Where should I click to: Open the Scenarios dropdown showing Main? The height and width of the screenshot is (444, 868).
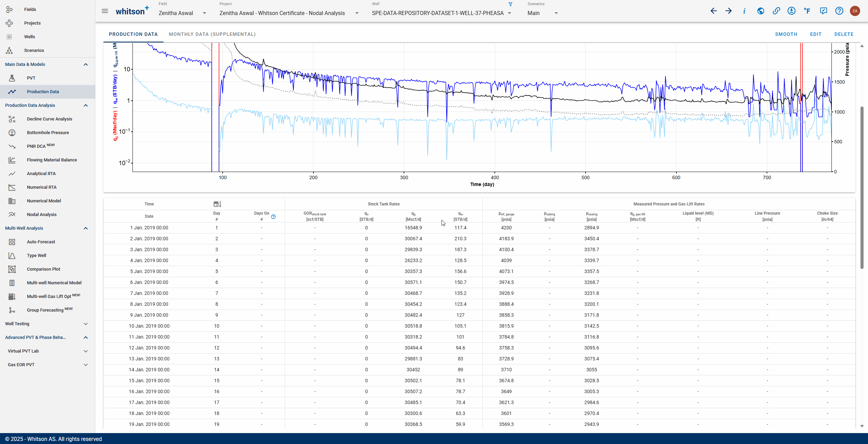click(x=543, y=13)
